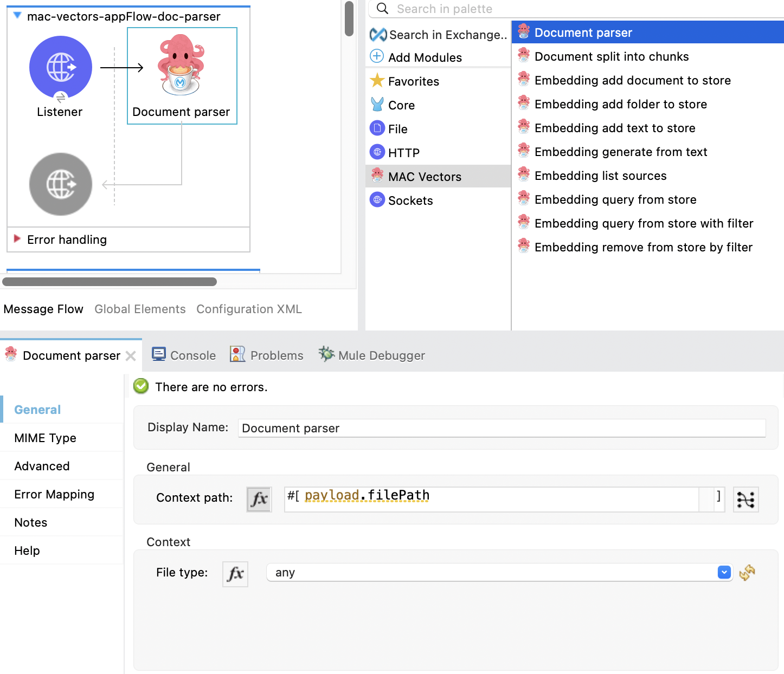
Task: Click the Sockets module icon
Action: [x=377, y=200]
